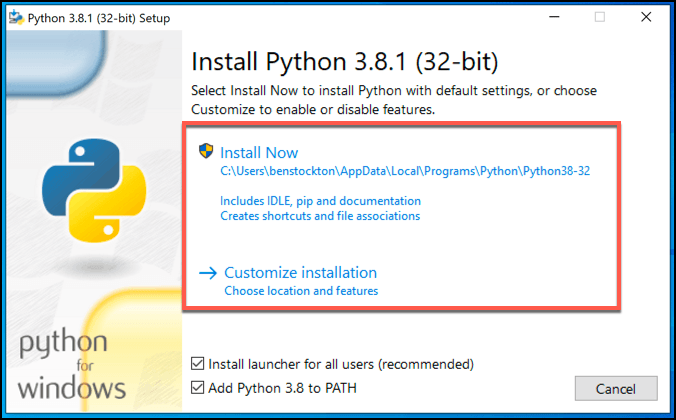Toggle Install launcher for all users checkbox
The width and height of the screenshot is (676, 420).
[x=197, y=364]
